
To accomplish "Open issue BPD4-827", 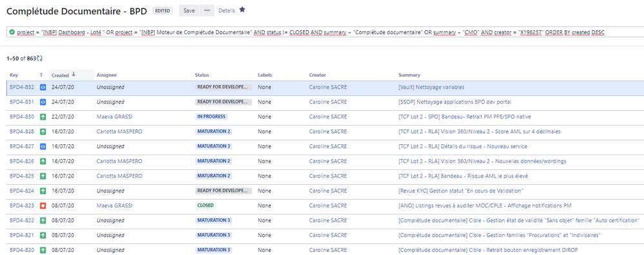I will (x=22, y=146).
